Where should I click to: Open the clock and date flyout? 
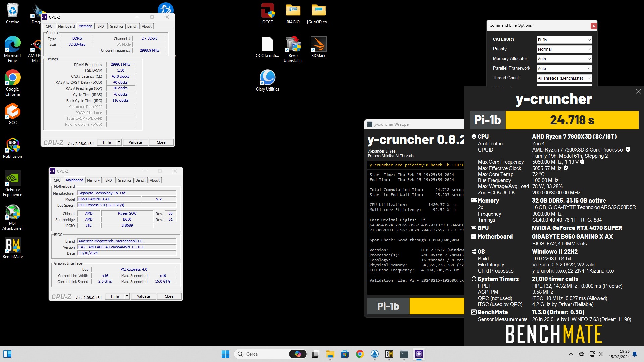coord(619,354)
